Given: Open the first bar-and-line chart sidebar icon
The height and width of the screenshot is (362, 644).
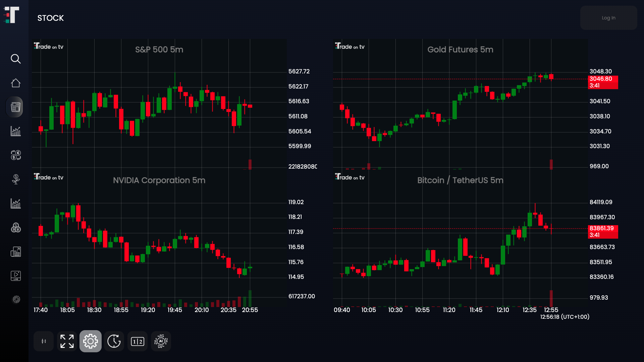Looking at the screenshot, I should (15, 131).
